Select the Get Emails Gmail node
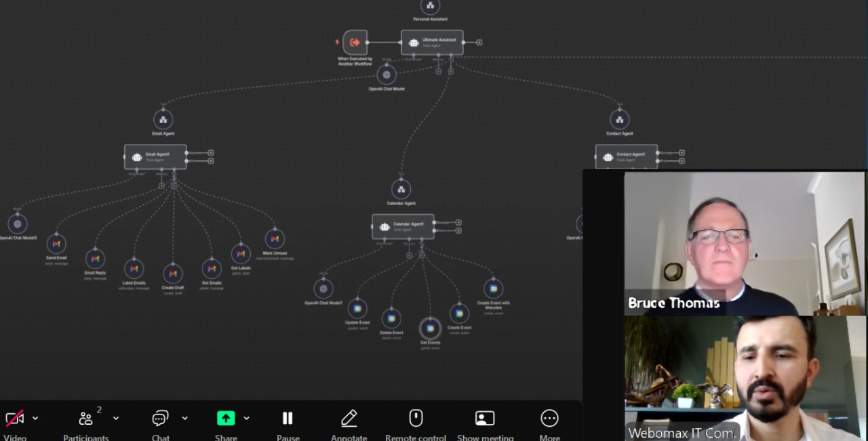The height and width of the screenshot is (441, 868). click(212, 269)
